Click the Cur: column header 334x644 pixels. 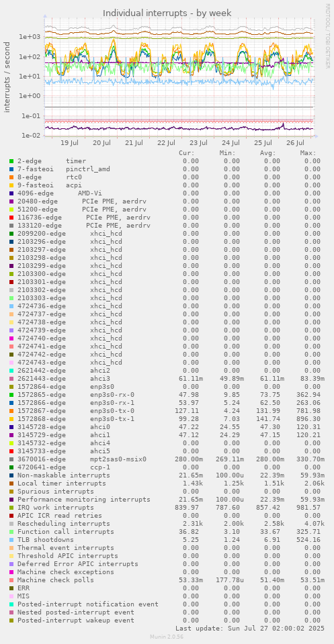pos(187,153)
